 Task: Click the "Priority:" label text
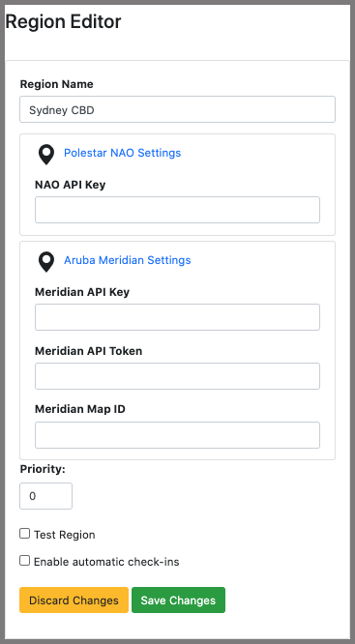43,469
